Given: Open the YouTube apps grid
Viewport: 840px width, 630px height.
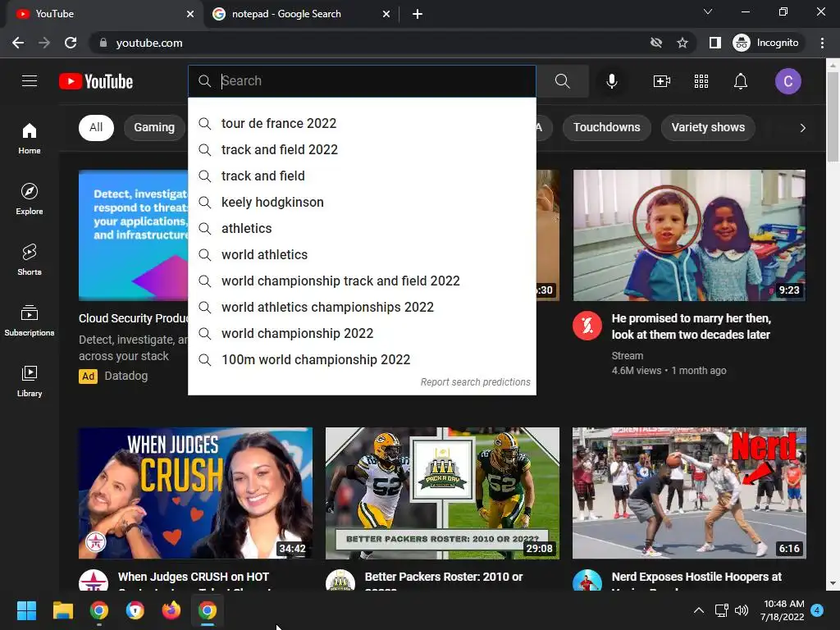Looking at the screenshot, I should pos(701,81).
